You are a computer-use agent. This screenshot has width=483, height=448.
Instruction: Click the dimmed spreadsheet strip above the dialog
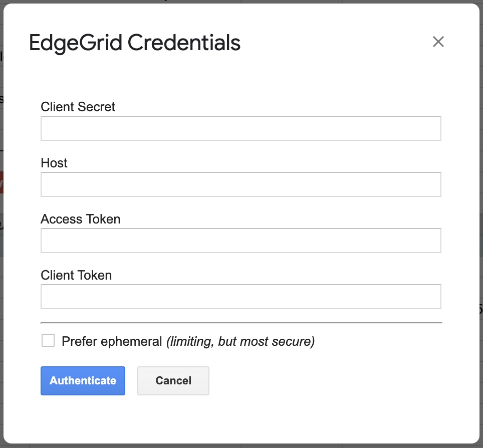click(241, 2)
